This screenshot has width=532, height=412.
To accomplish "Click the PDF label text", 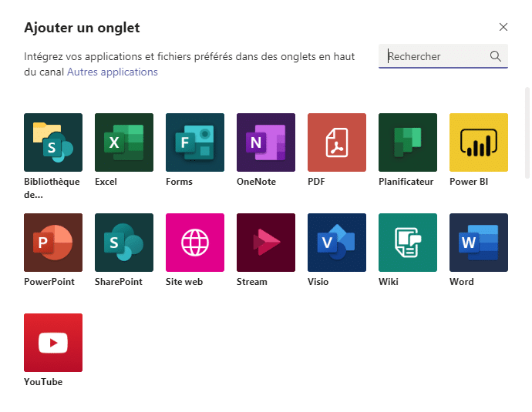I will pyautogui.click(x=316, y=182).
